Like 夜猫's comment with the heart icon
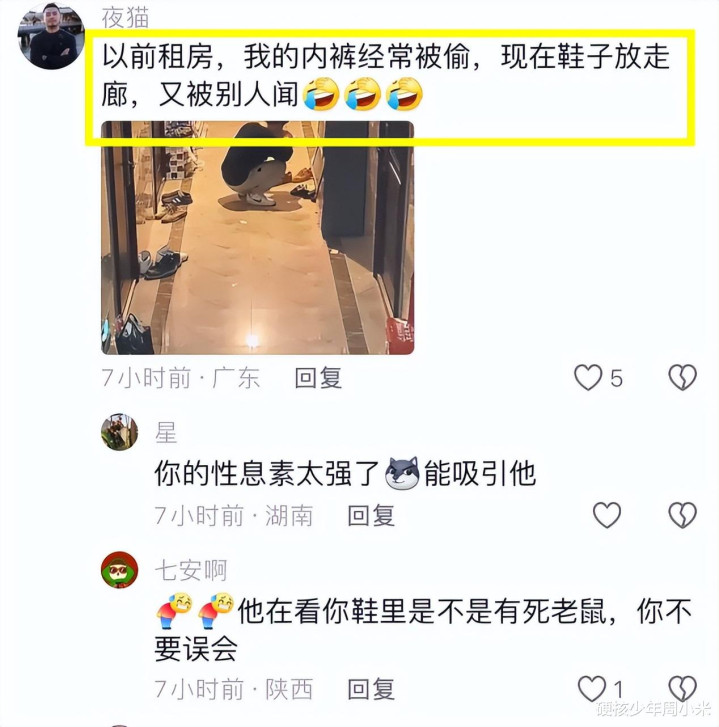The height and width of the screenshot is (727, 719). coord(588,377)
